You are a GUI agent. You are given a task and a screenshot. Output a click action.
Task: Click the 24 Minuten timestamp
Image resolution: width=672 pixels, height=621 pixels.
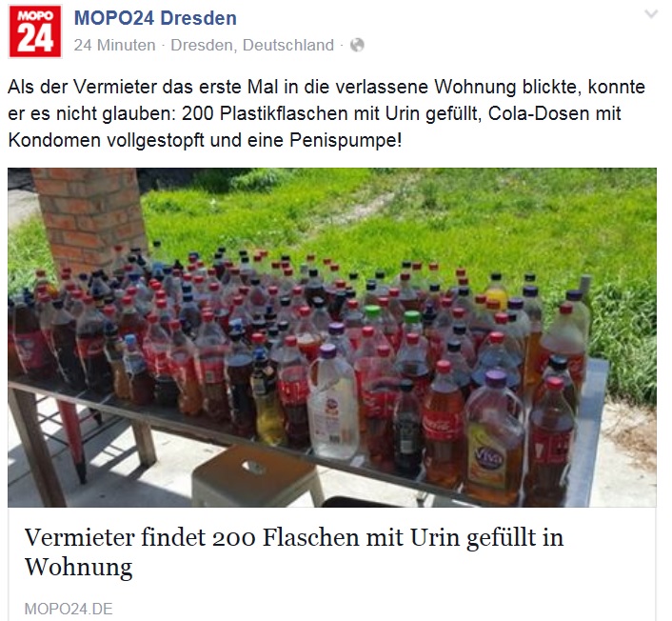point(114,45)
